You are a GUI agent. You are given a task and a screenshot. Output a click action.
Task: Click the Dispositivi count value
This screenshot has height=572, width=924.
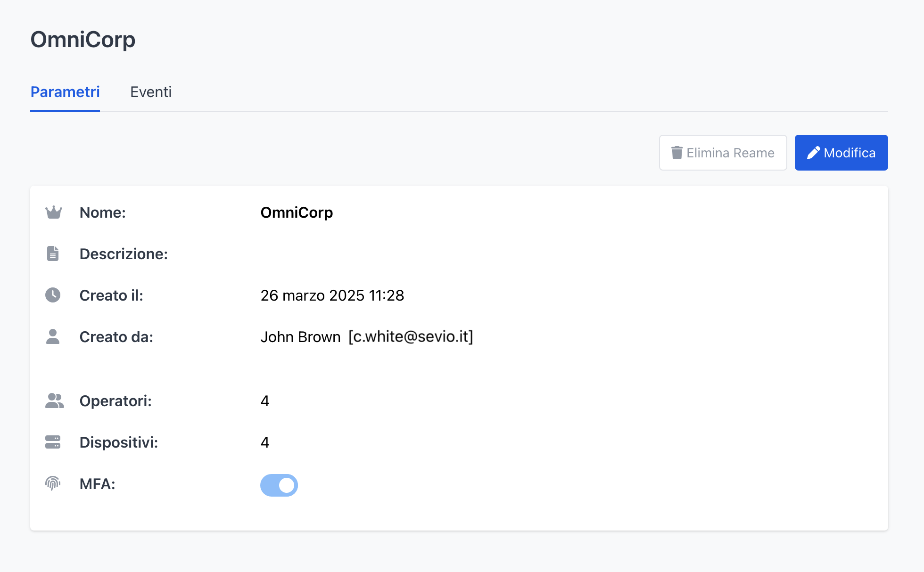click(x=265, y=442)
